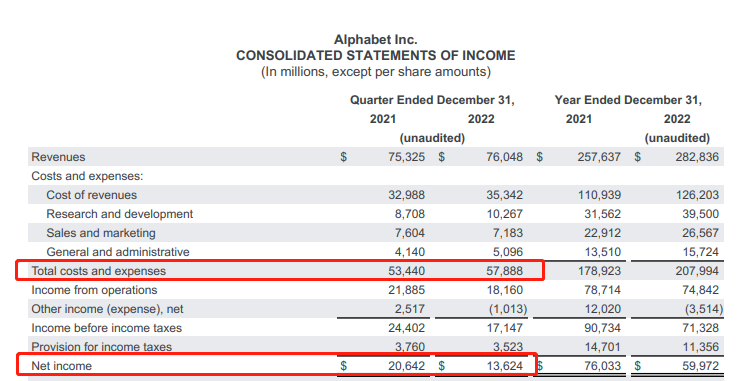Click Income before income taxes value 24,402
The image size is (749, 381).
pyautogui.click(x=407, y=328)
